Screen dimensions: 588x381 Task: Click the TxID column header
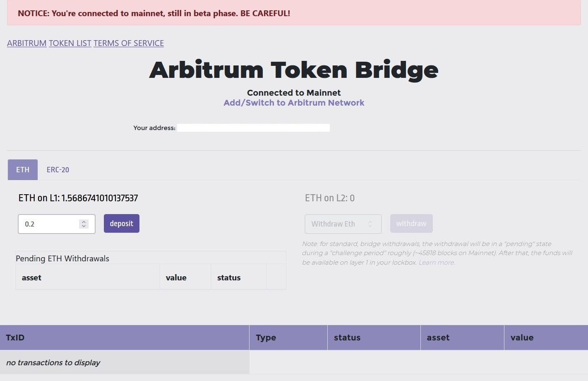(15, 338)
